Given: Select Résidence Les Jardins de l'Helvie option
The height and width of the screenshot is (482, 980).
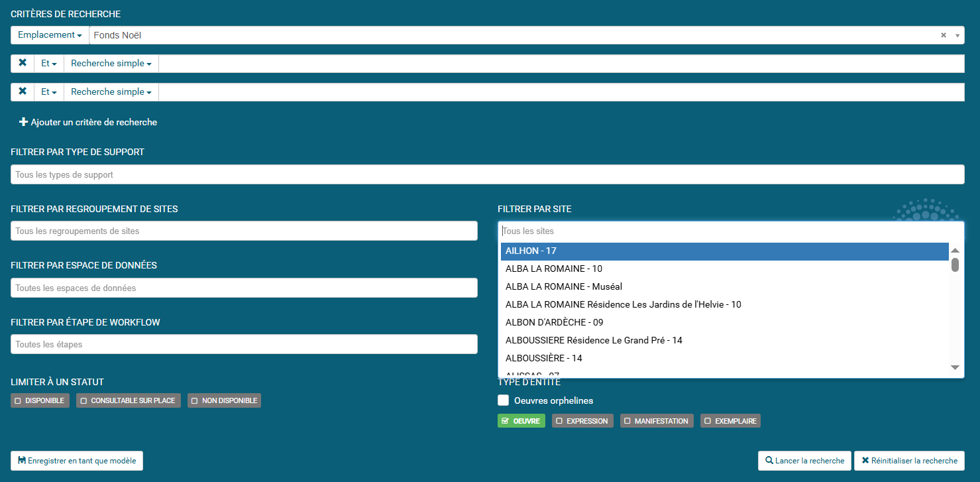Looking at the screenshot, I should [725, 305].
